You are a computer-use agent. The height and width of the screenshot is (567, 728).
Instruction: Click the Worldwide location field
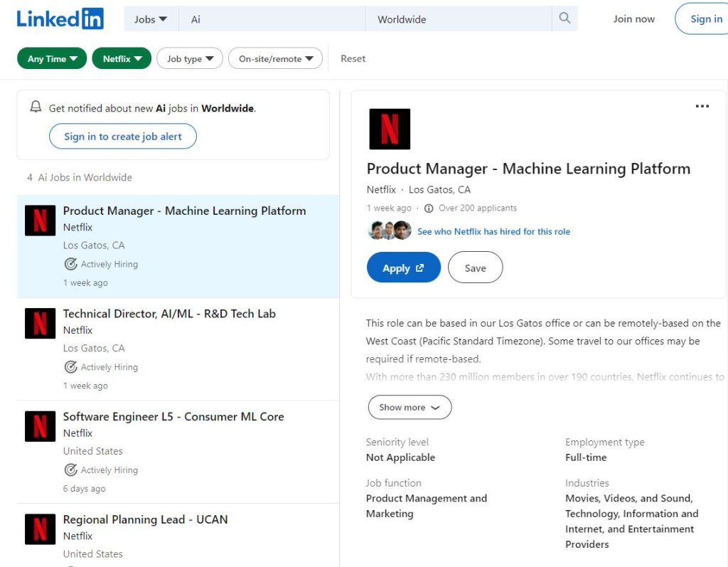tap(459, 19)
